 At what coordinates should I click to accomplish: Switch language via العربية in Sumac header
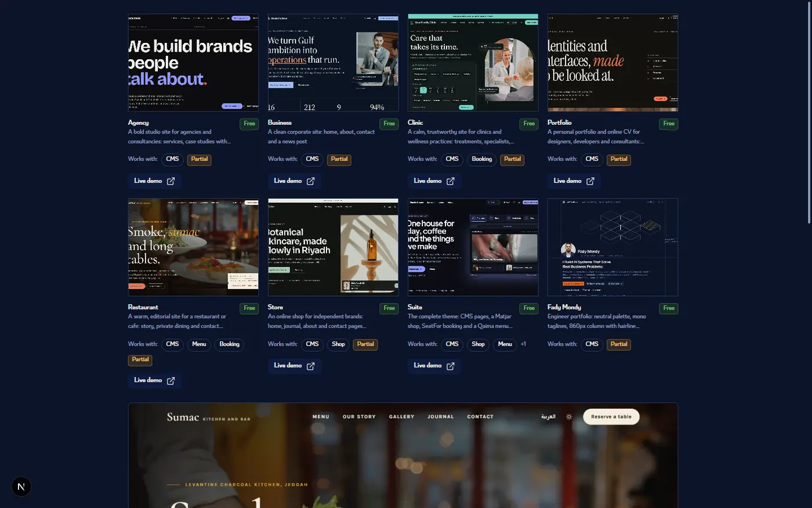548,417
